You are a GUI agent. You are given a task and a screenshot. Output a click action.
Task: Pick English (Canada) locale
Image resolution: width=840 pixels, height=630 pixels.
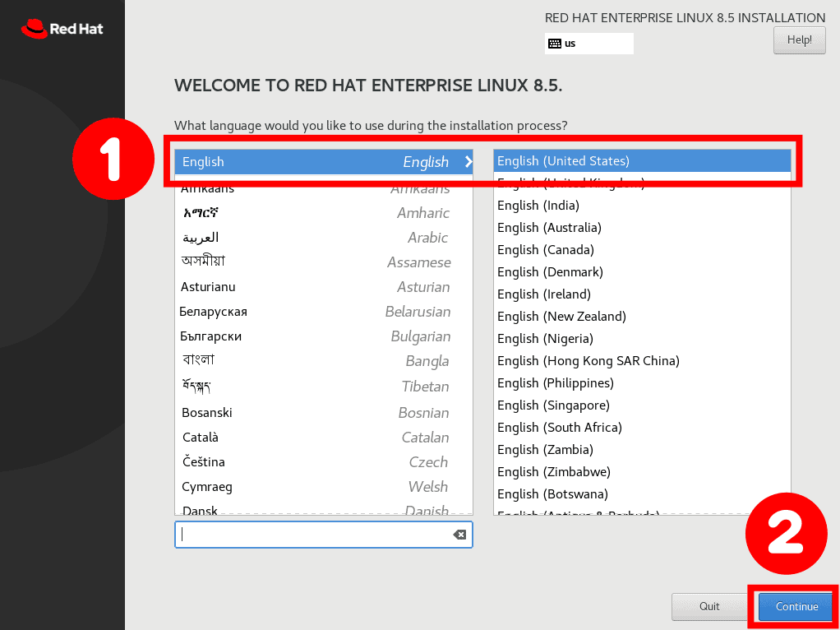pos(642,250)
